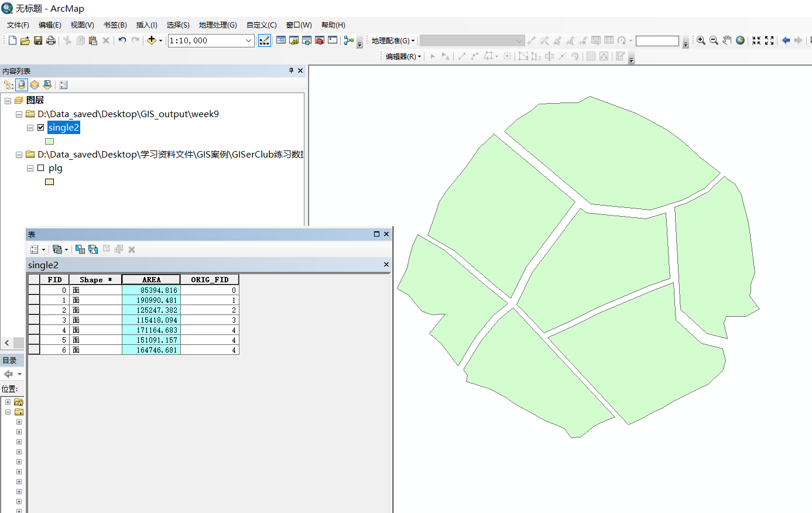Click single2 green symbol swatch
This screenshot has height=513, width=812.
pos(49,141)
